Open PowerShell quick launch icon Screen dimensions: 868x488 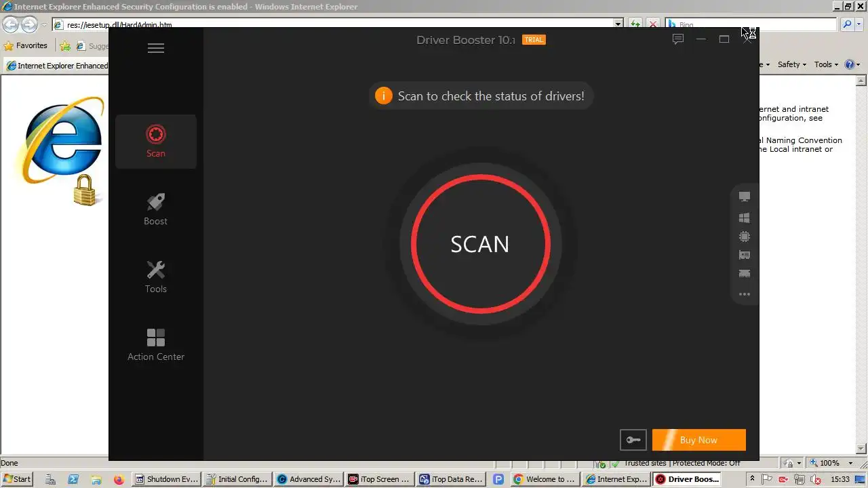[73, 479]
